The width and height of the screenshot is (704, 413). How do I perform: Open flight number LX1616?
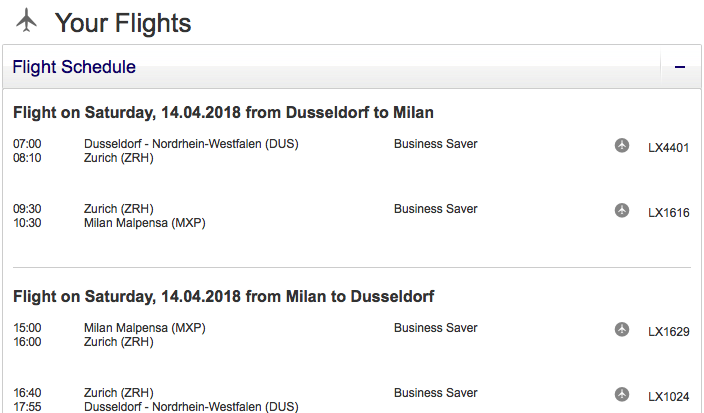click(x=668, y=212)
